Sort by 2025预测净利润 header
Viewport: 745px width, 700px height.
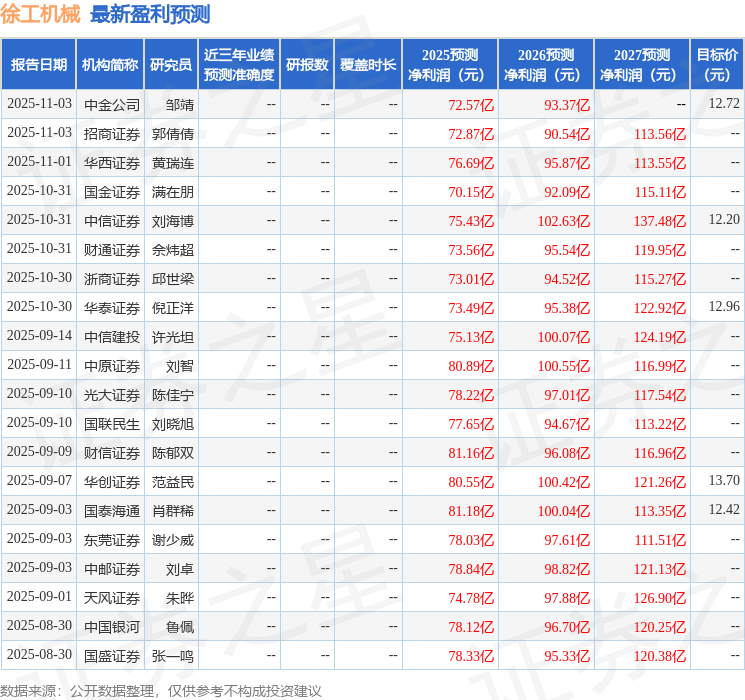[450, 65]
